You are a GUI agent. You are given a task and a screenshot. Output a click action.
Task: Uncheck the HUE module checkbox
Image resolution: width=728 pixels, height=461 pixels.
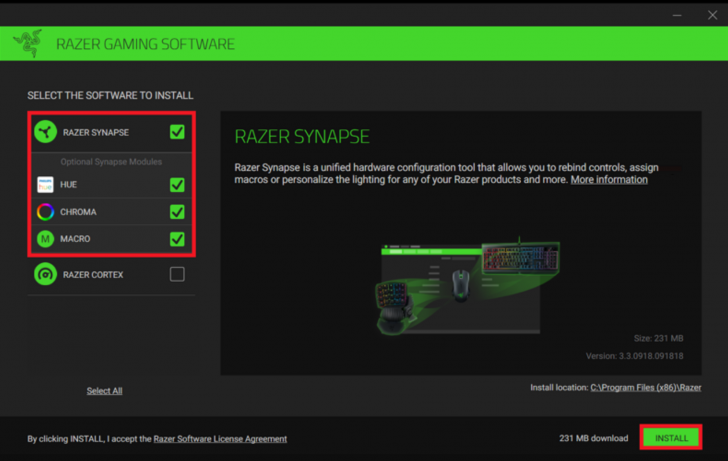[x=177, y=185]
